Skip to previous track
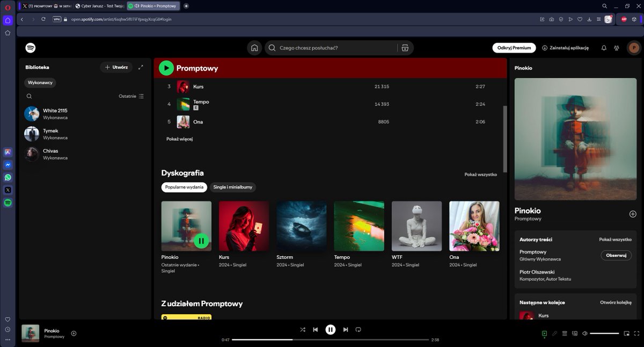 click(316, 329)
